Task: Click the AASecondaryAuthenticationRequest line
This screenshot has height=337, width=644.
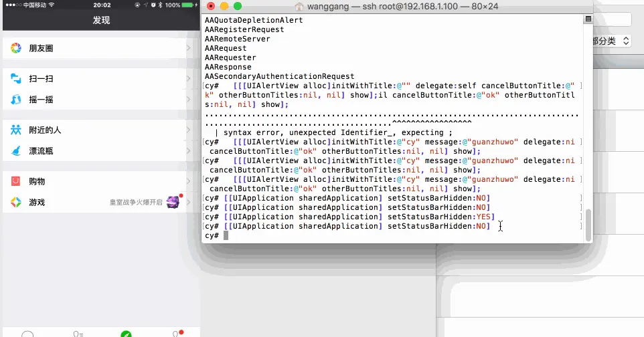Action: coord(279,76)
